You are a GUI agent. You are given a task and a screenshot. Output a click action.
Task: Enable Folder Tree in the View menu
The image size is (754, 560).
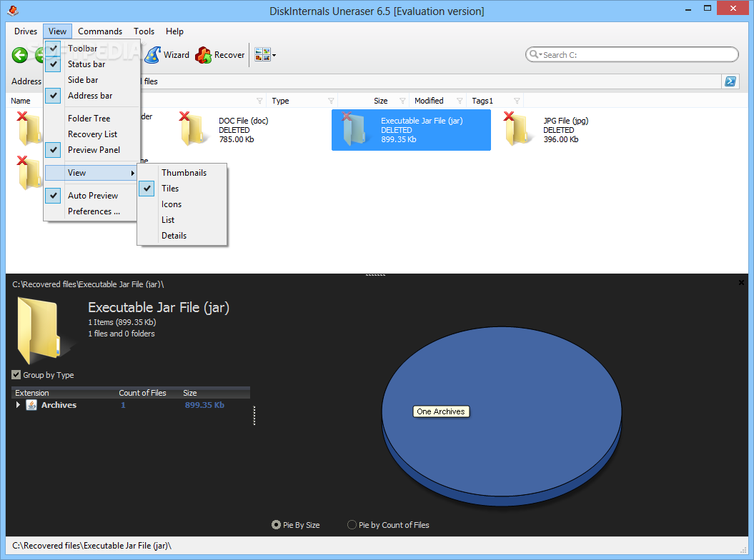[x=92, y=119]
